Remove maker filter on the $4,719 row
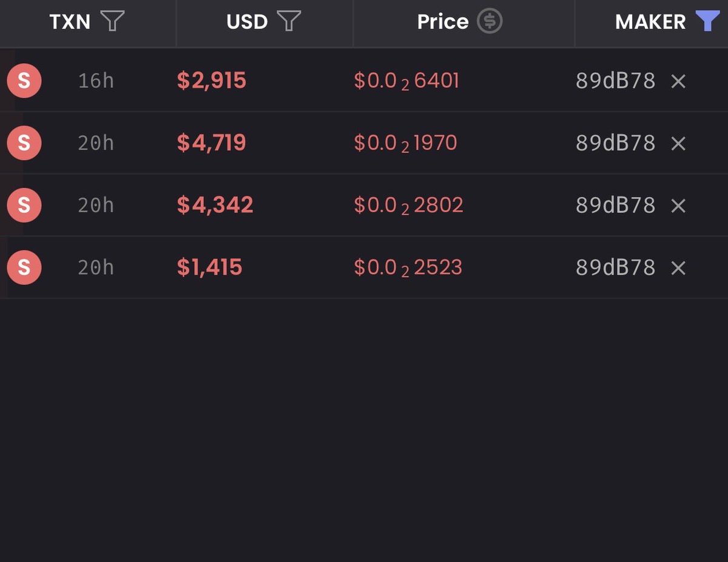This screenshot has height=562, width=728. pyautogui.click(x=678, y=144)
